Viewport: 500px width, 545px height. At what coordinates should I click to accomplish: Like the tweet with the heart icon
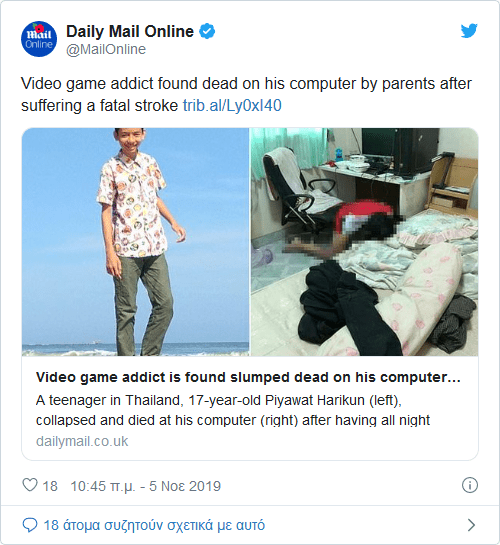[30, 485]
